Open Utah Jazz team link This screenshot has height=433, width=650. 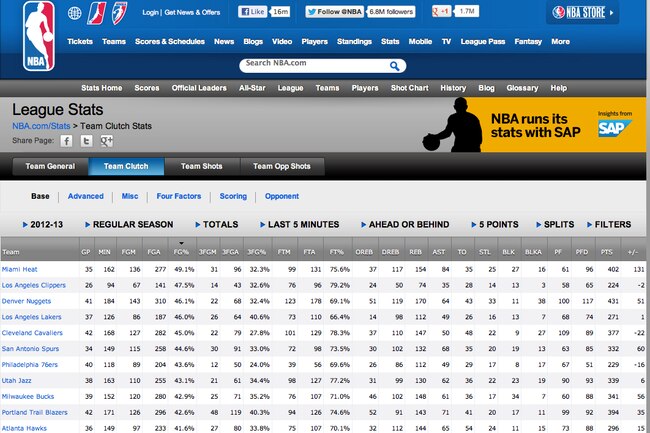(17, 380)
